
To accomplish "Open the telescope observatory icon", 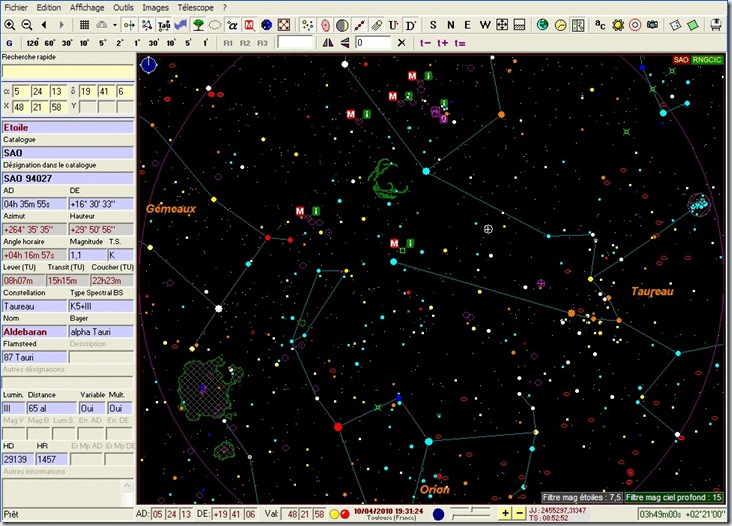I will pos(716,25).
